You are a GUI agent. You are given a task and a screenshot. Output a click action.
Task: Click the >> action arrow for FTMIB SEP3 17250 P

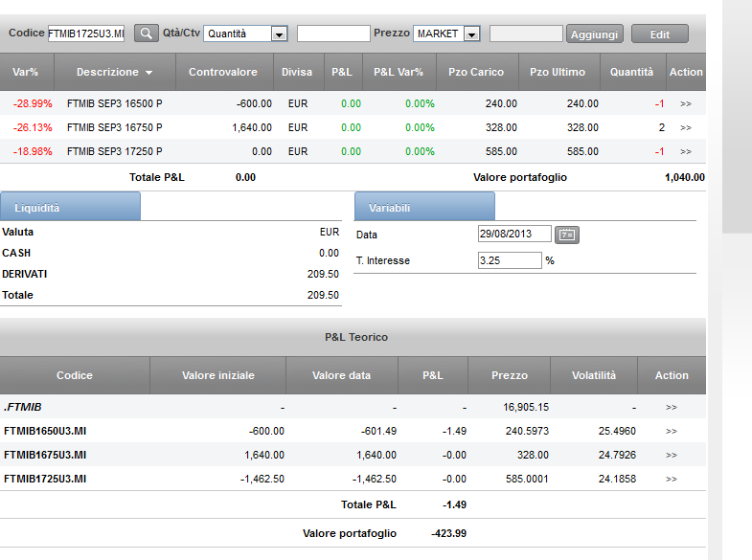pos(686,152)
